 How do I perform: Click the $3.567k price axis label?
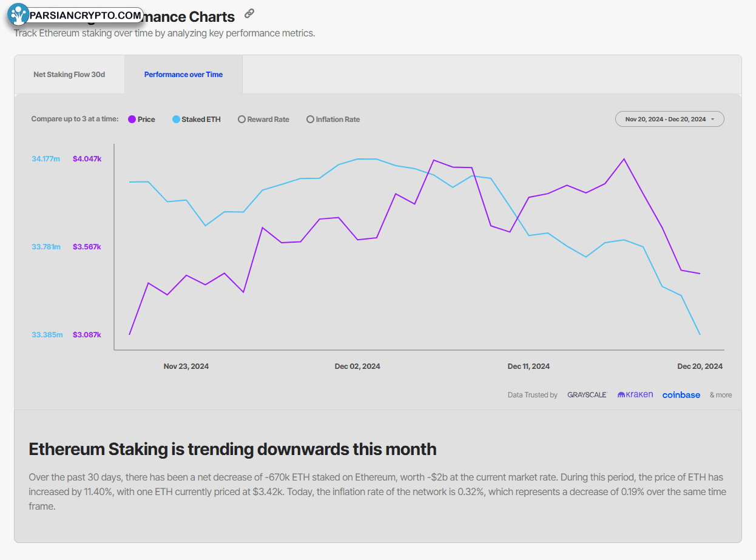87,247
